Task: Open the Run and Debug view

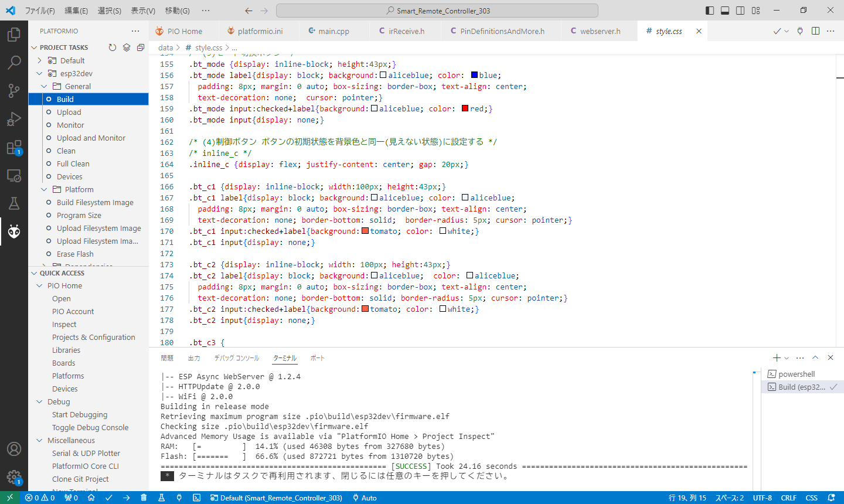Action: [x=14, y=119]
